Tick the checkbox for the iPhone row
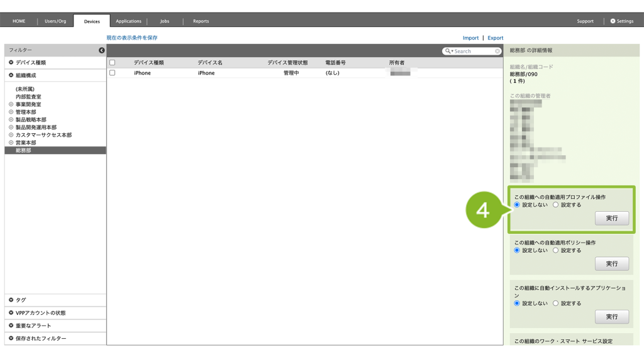 click(x=113, y=73)
